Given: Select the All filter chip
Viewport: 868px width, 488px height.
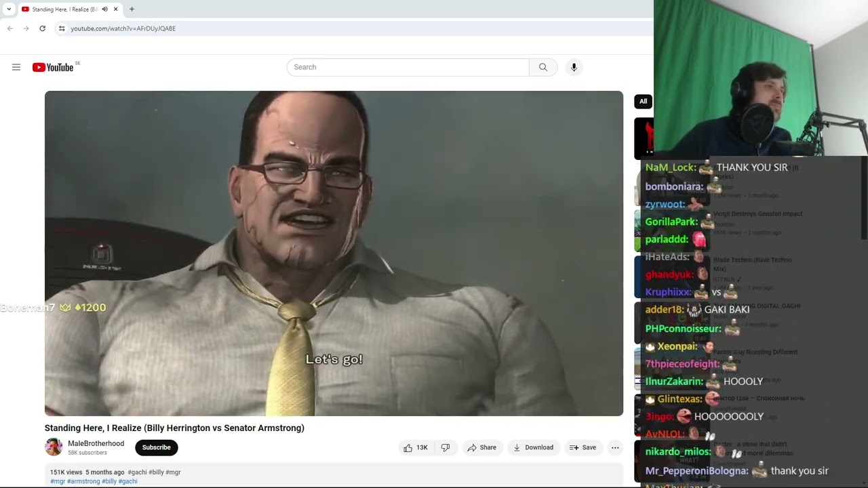Looking at the screenshot, I should [x=643, y=102].
